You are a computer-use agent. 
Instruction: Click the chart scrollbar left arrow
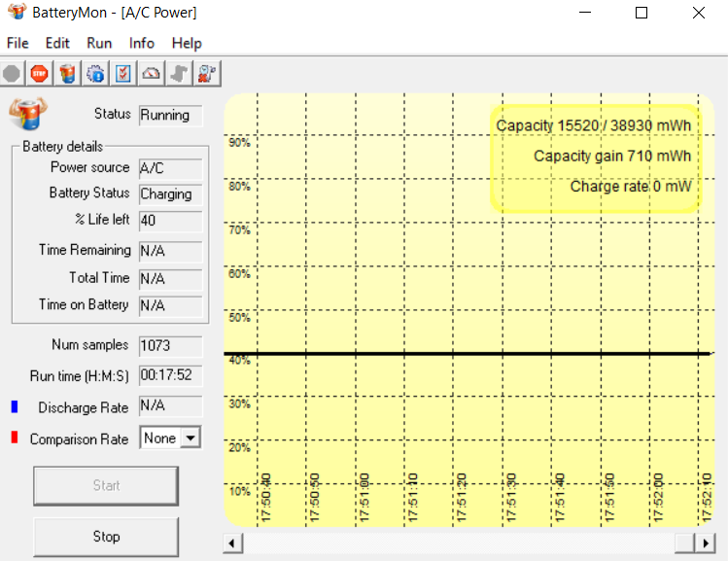point(232,543)
